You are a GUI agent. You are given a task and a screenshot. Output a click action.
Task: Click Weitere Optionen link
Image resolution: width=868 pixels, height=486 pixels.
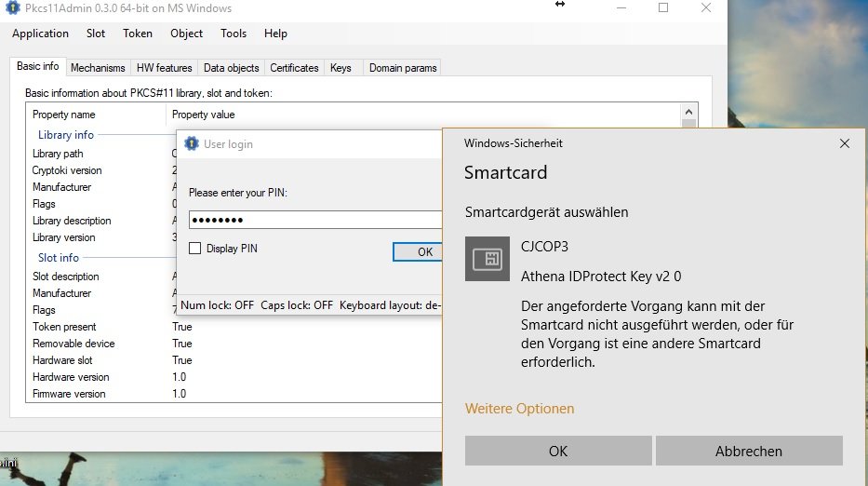(x=519, y=409)
